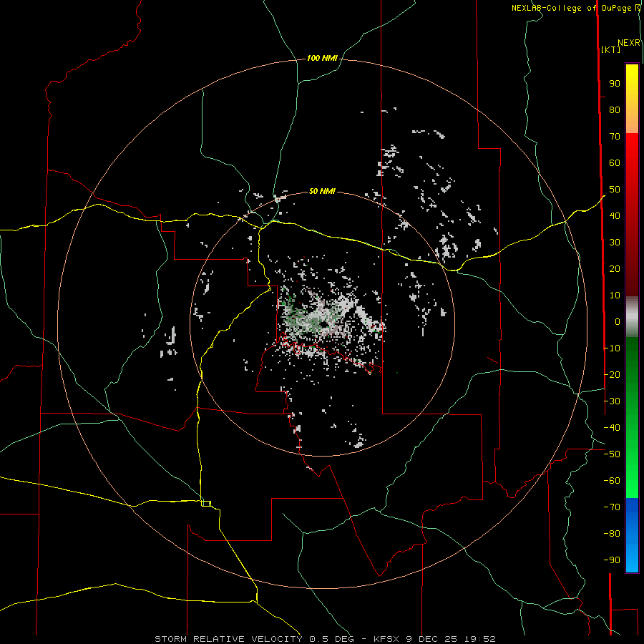644x644 pixels.
Task: Click the 30 value on the velocity scale
Action: coord(615,243)
